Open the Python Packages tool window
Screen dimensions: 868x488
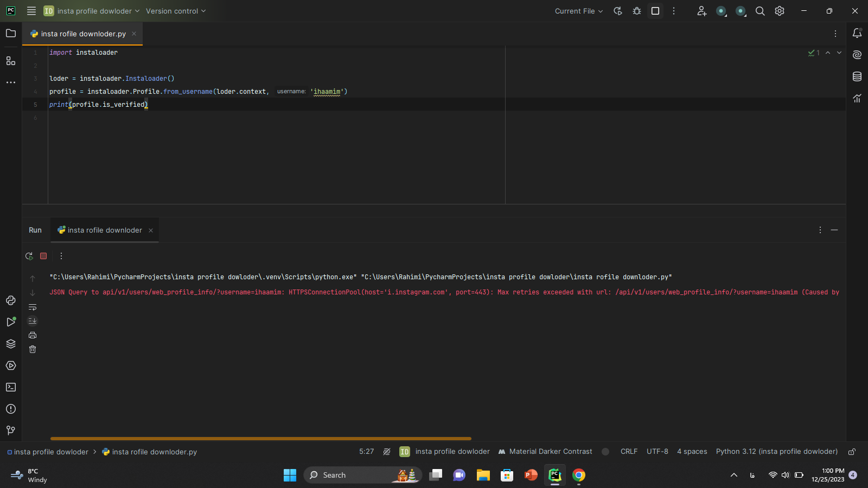(11, 344)
